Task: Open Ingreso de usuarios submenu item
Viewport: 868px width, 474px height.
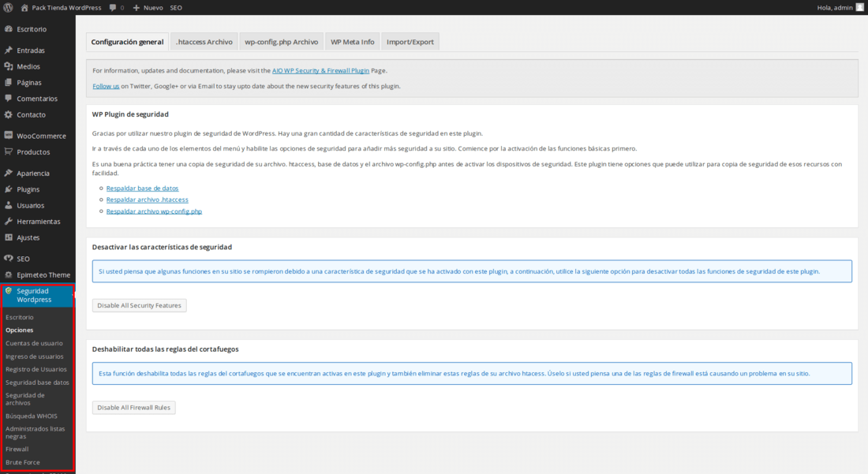Action: coord(34,356)
